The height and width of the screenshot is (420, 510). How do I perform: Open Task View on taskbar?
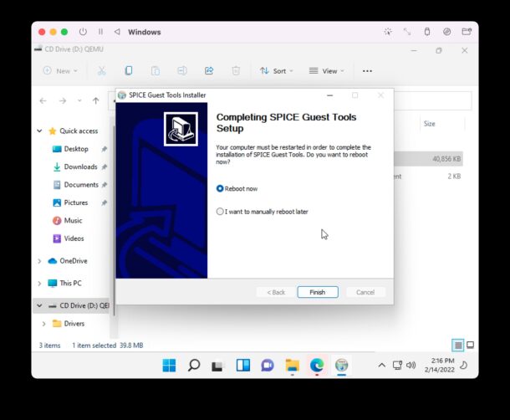point(218,366)
